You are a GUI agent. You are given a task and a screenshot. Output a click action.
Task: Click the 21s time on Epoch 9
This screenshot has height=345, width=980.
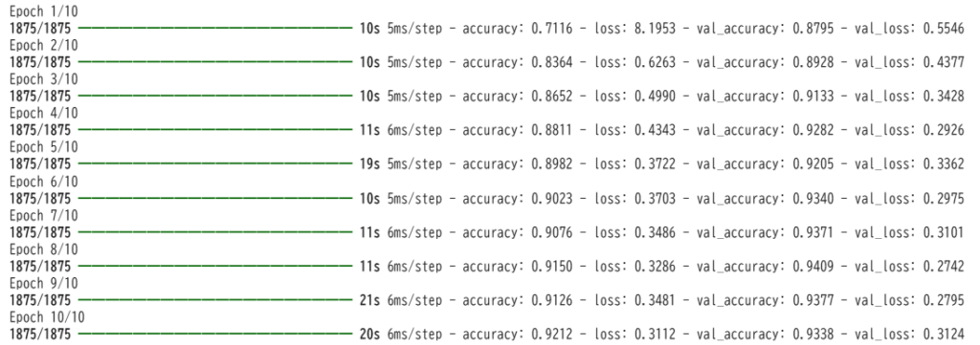tap(370, 300)
